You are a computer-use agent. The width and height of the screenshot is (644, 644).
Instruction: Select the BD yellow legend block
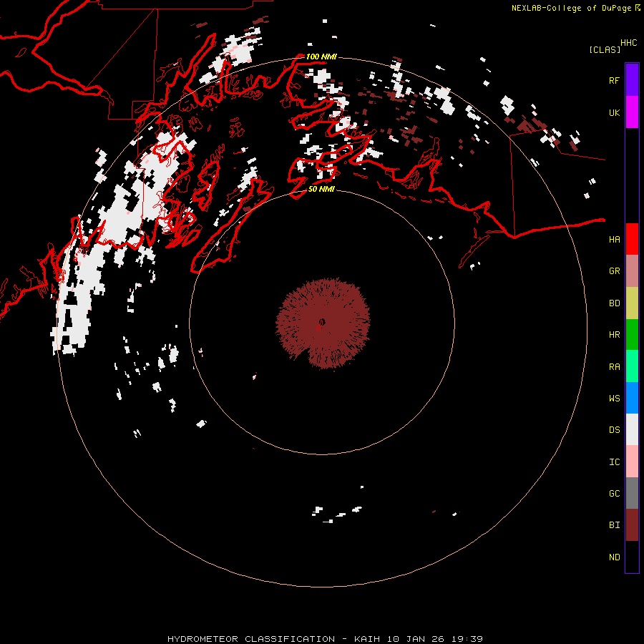(x=632, y=303)
